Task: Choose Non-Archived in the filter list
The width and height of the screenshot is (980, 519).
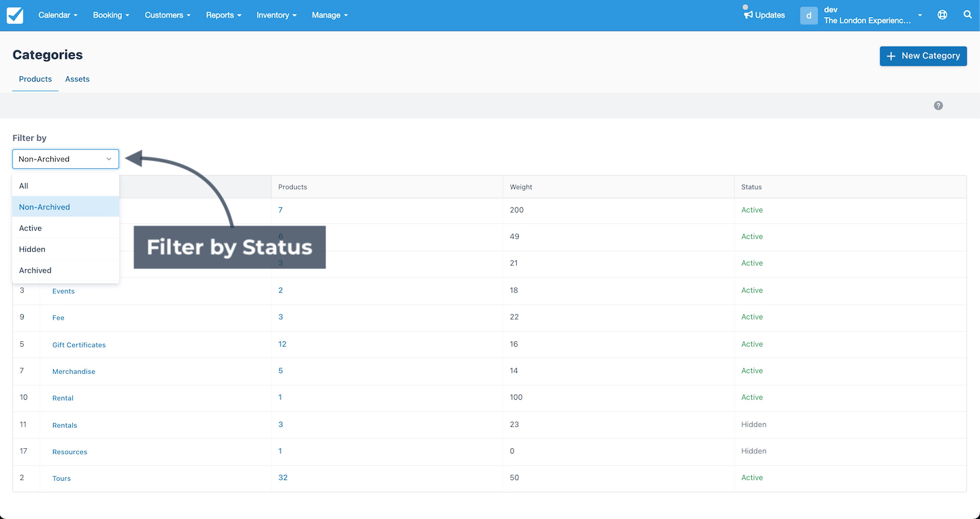Action: (x=65, y=207)
